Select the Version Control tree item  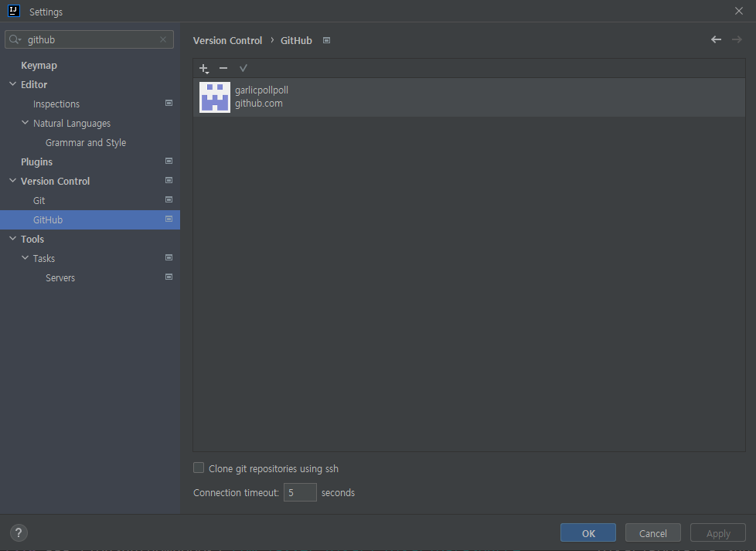(56, 182)
